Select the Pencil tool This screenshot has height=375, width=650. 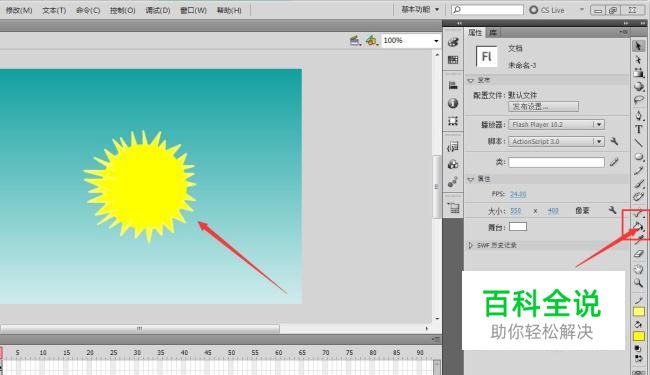point(638,170)
